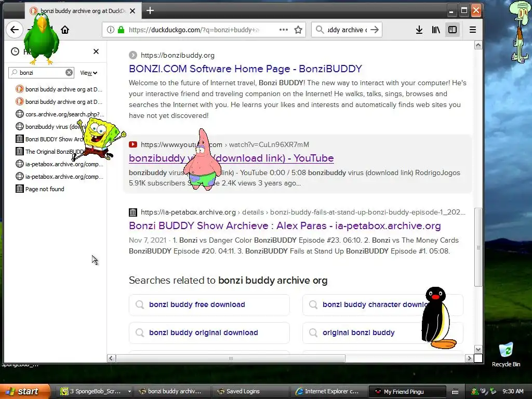
Task: Open the Windows start button
Action: [24, 391]
